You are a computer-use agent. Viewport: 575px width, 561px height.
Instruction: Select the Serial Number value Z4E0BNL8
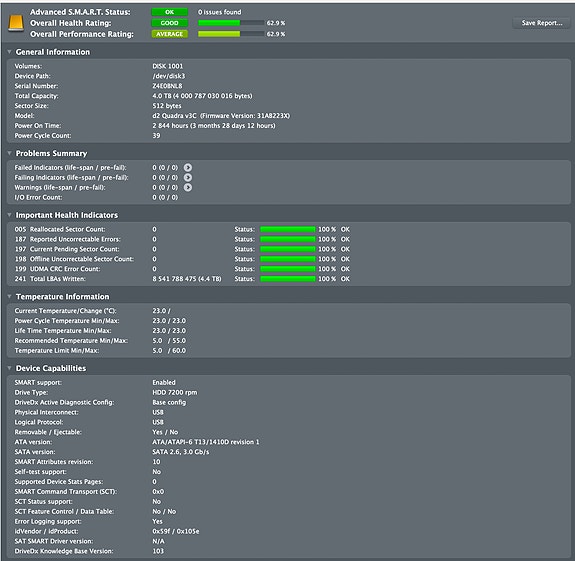167,86
